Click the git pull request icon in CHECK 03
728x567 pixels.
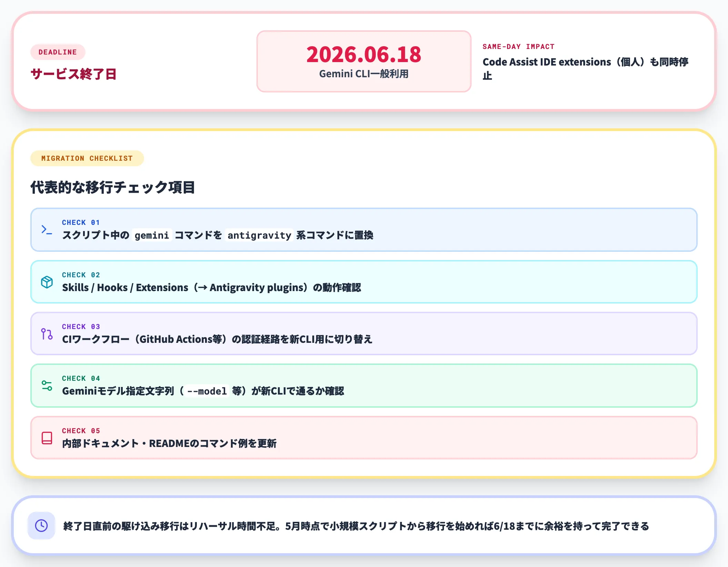[x=47, y=334]
